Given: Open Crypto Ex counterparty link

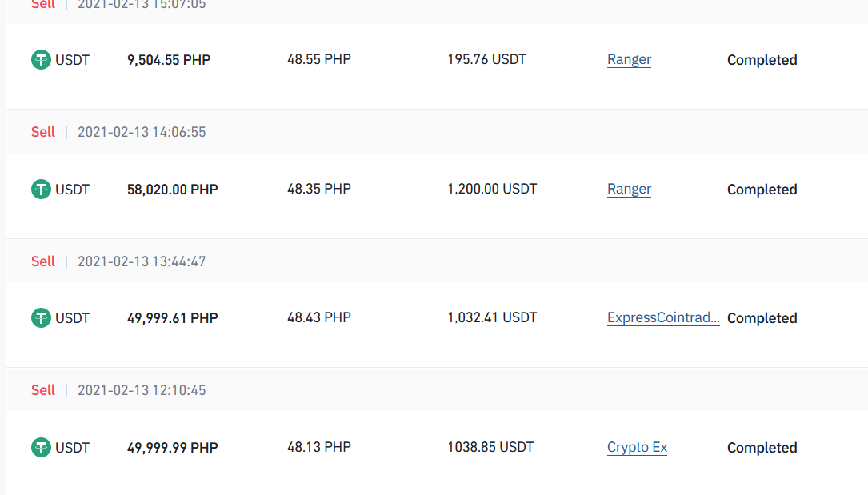Looking at the screenshot, I should 637,447.
